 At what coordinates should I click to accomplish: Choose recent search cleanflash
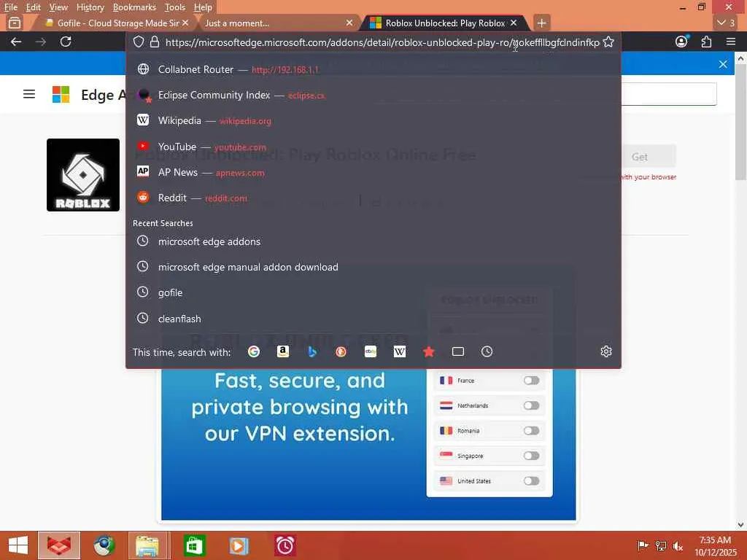(x=373, y=319)
